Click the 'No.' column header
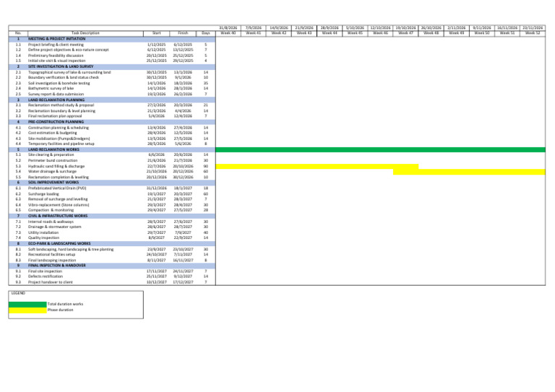 pos(18,33)
